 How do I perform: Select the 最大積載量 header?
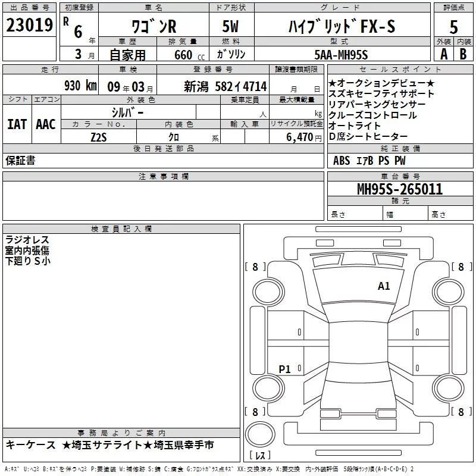click(x=296, y=100)
